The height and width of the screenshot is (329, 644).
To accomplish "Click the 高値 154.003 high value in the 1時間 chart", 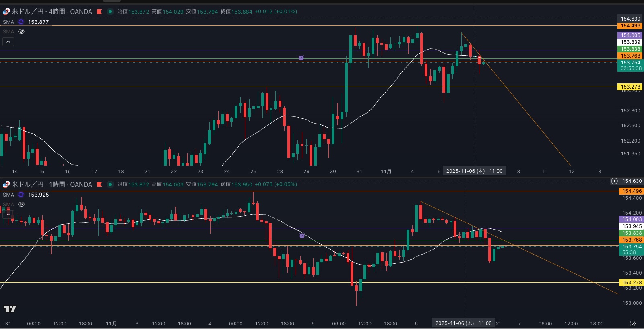I will [167, 184].
